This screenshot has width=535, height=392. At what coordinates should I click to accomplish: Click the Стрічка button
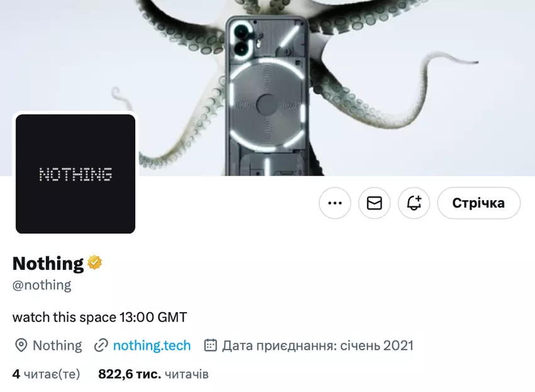click(x=479, y=203)
